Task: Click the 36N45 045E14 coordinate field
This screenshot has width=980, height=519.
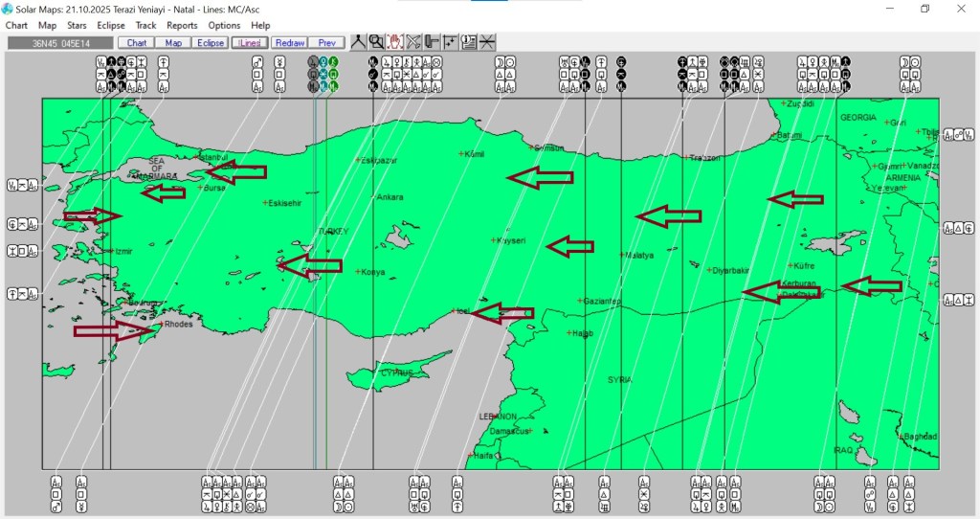Action: click(60, 43)
